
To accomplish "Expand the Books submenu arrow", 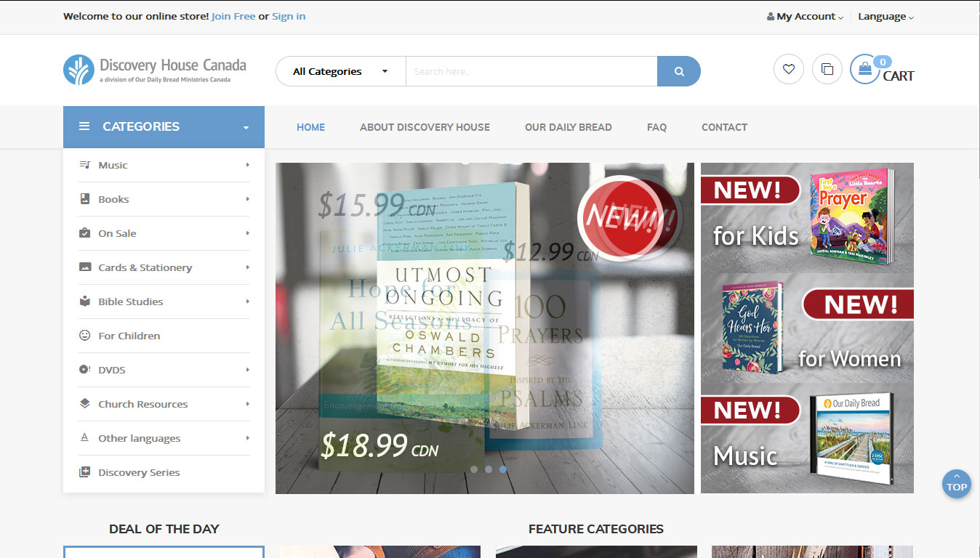I will 247,199.
